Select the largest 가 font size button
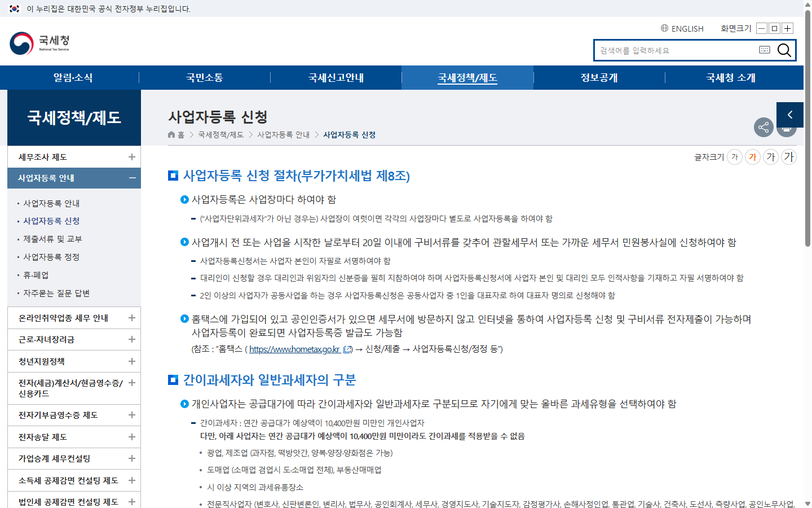Screen dimensions: 812x508 click(788, 157)
